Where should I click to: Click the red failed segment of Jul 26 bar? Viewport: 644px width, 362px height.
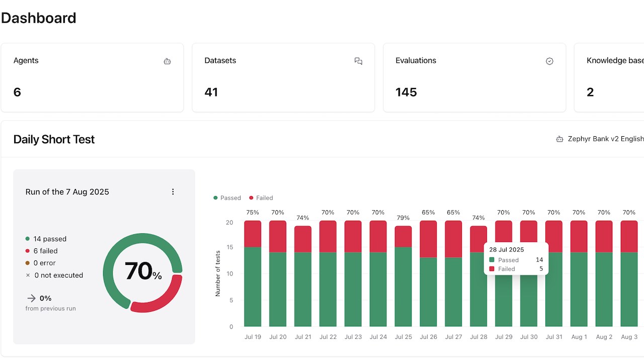428,239
